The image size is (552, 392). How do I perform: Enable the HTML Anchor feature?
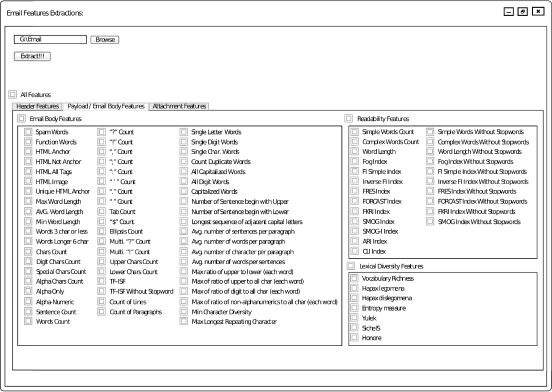[x=28, y=152]
